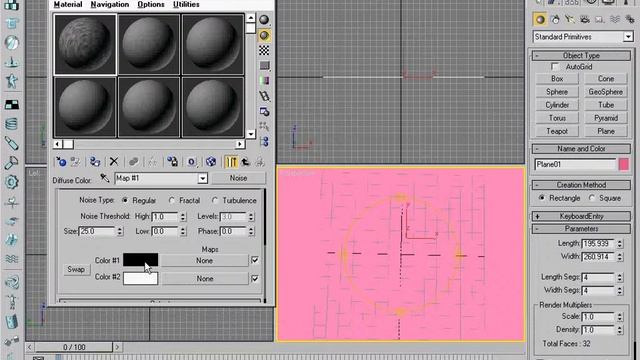Select Cameras category icon

tap(585, 20)
